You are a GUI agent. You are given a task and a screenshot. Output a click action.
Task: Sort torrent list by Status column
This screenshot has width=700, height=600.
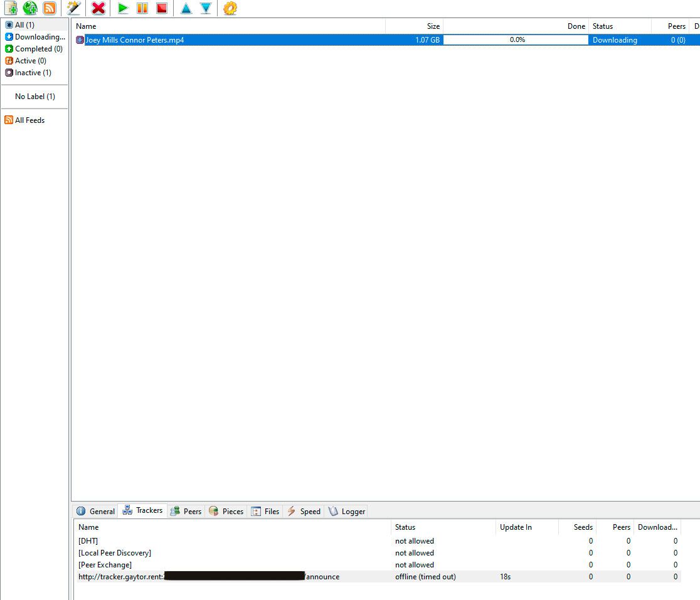tap(620, 26)
